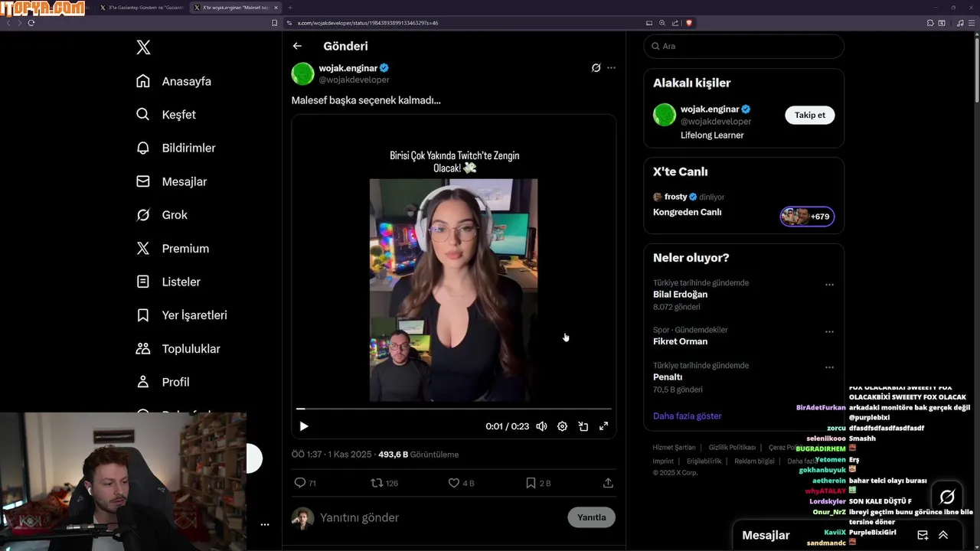Click the Yanıtla button
The image size is (980, 551).
591,517
